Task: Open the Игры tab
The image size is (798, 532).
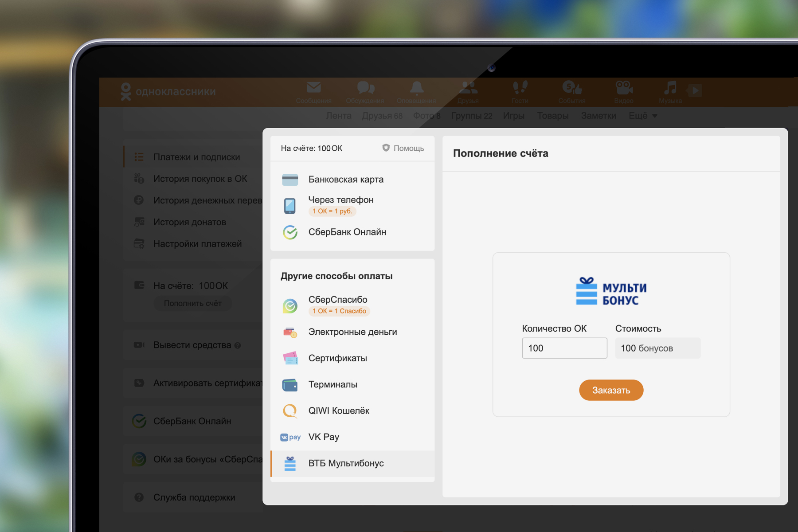Action: (514, 116)
